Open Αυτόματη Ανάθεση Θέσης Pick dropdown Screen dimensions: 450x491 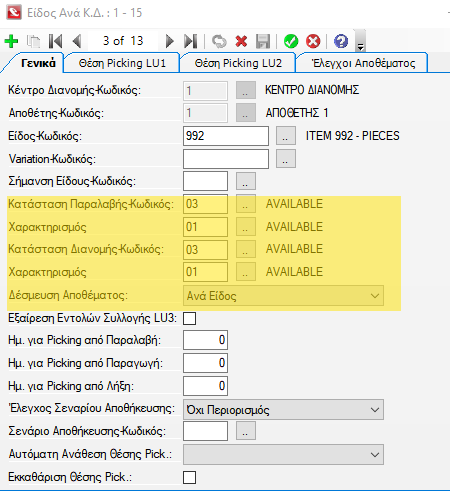click(283, 454)
